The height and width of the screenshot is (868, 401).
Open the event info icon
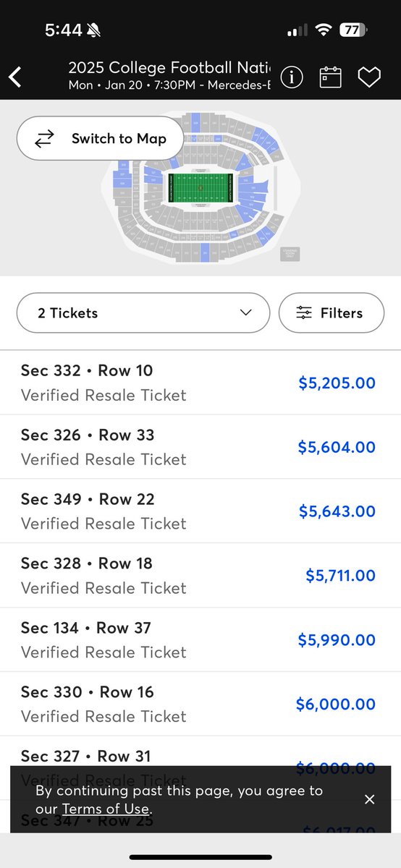(292, 77)
